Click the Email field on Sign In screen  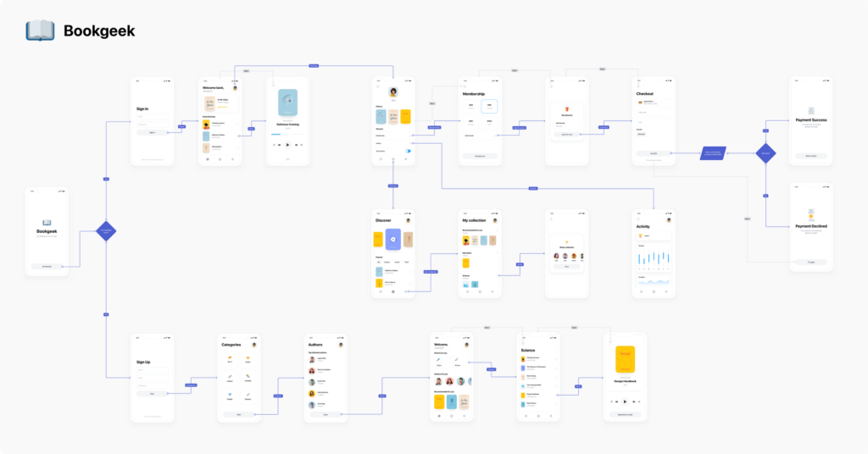click(153, 117)
